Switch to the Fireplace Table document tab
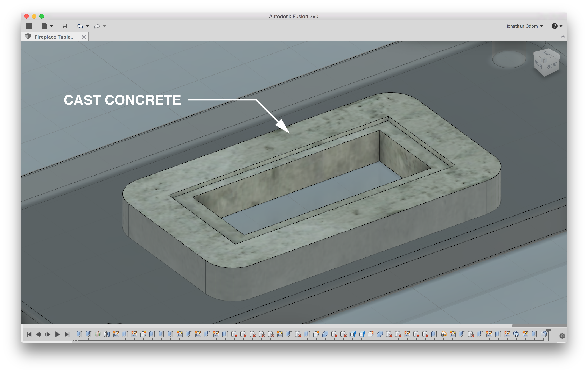The height and width of the screenshot is (373, 588). click(54, 37)
